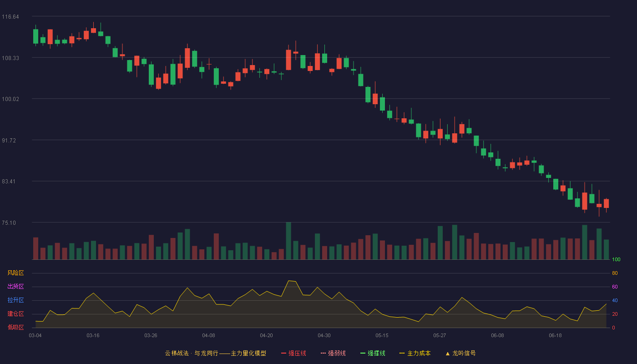
Task: Select the 风险区 zone label
Action: (x=15, y=273)
